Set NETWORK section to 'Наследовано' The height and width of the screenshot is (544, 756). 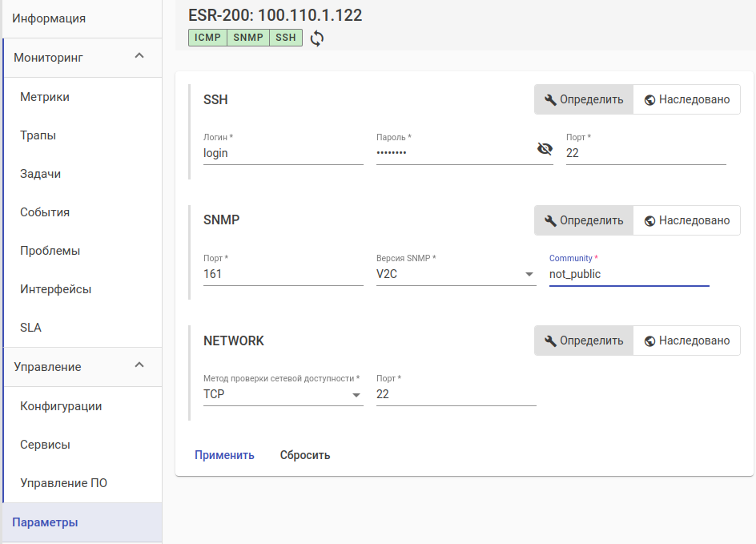coord(686,341)
